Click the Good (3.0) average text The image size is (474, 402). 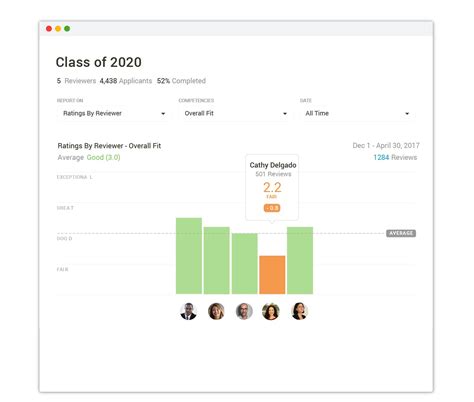click(103, 157)
